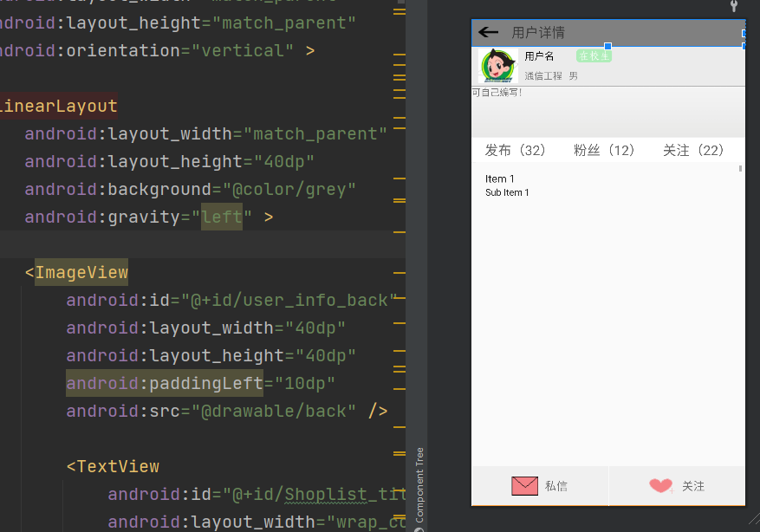This screenshot has height=532, width=760.
Task: Select Sub Item 1 text in list
Action: pyautogui.click(x=507, y=193)
